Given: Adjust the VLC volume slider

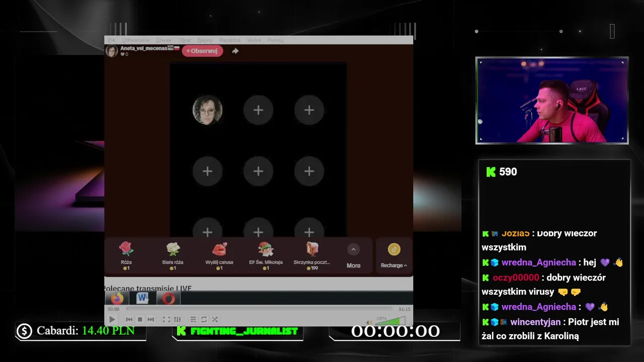Looking at the screenshot, I should pos(390,321).
